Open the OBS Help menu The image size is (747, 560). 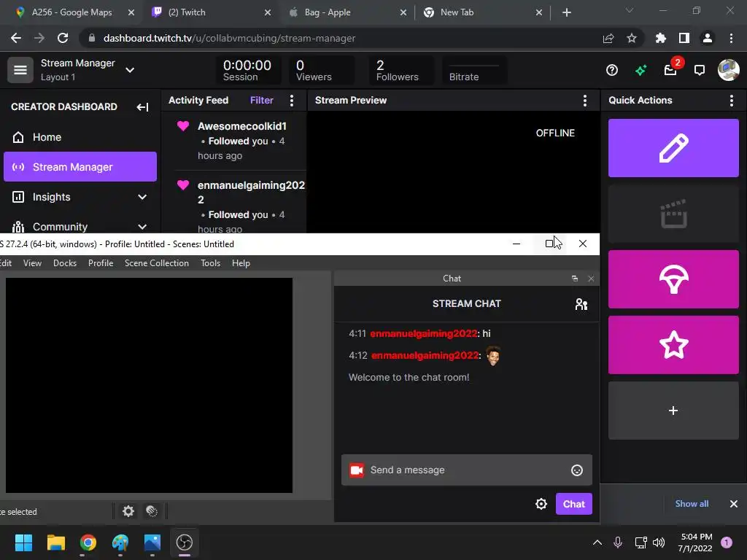click(241, 263)
